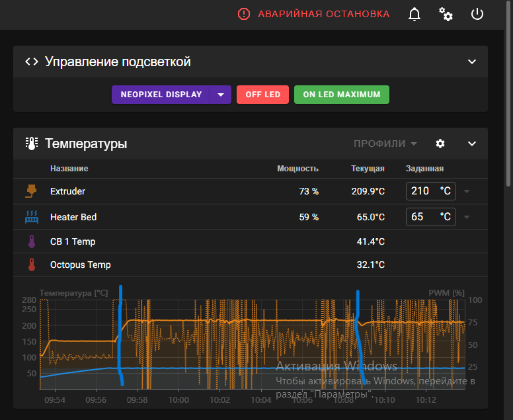Collapse the Управление подсветкой panel
The width and height of the screenshot is (513, 420).
click(472, 62)
